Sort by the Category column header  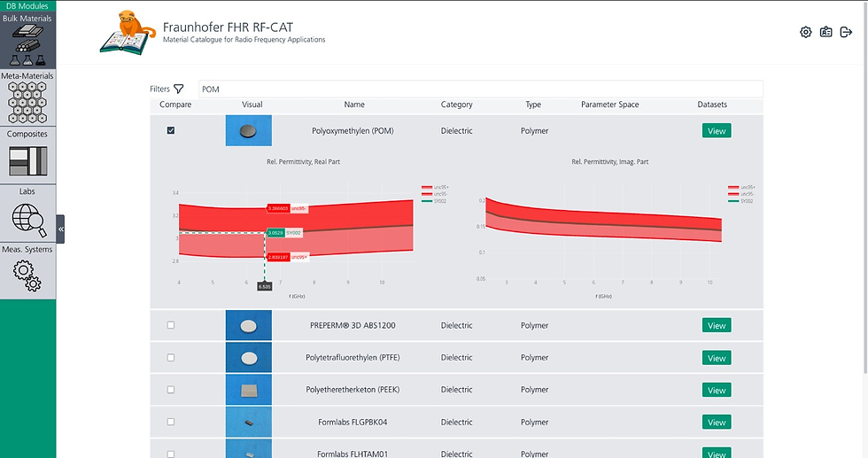(457, 105)
